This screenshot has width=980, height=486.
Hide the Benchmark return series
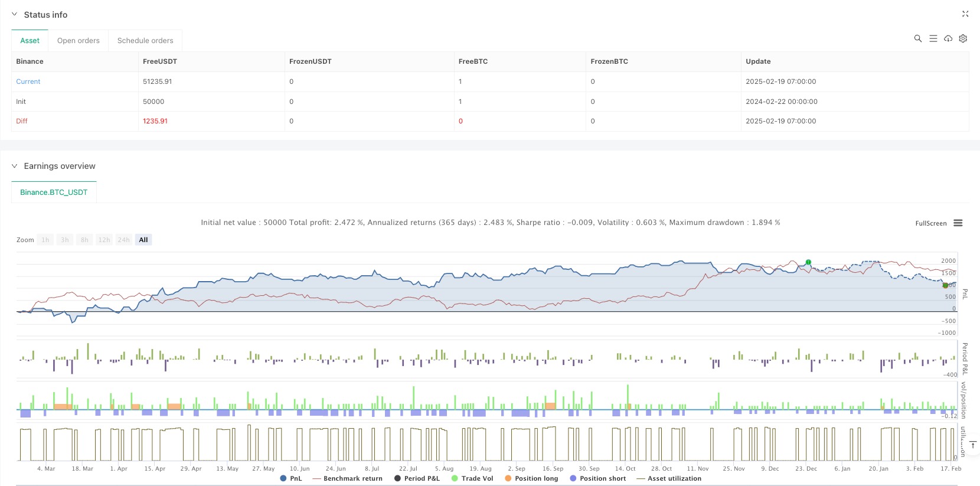click(347, 478)
